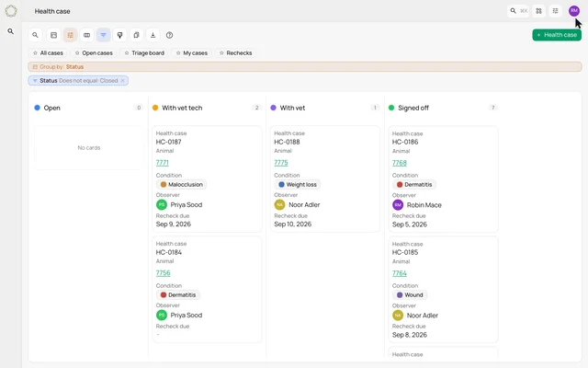This screenshot has width=588, height=368.
Task: Open the sidebar search magnifier
Action: (x=11, y=31)
